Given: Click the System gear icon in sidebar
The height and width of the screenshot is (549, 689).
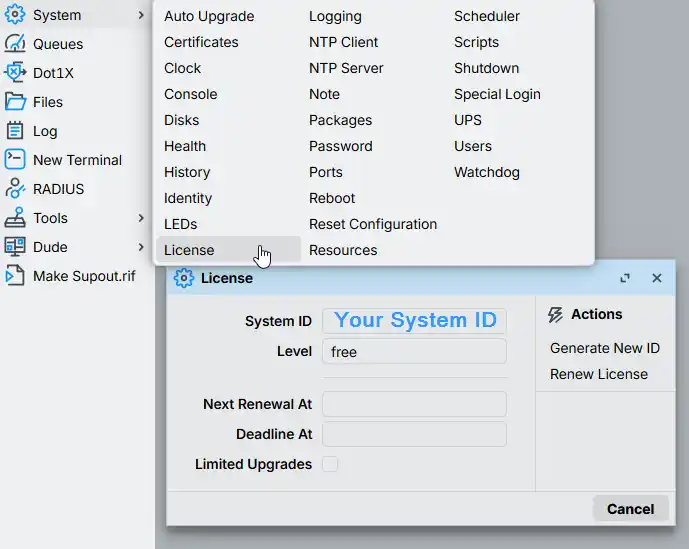Looking at the screenshot, I should coord(15,15).
